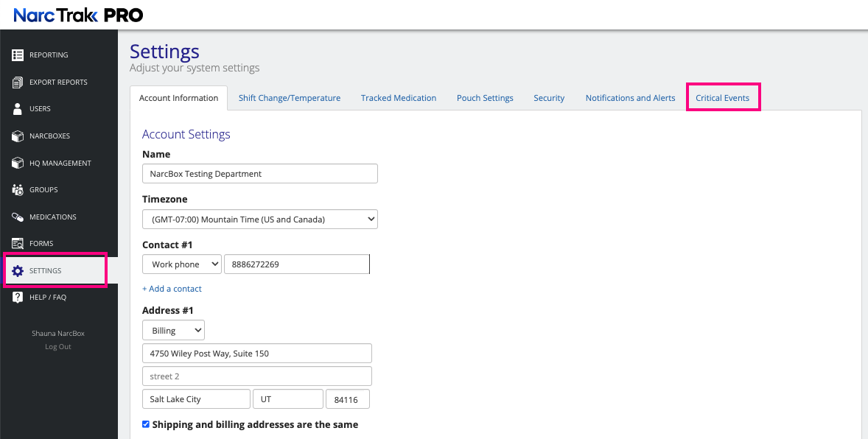The image size is (868, 439).
Task: Click the Reporting list icon in sidebar
Action: point(18,55)
